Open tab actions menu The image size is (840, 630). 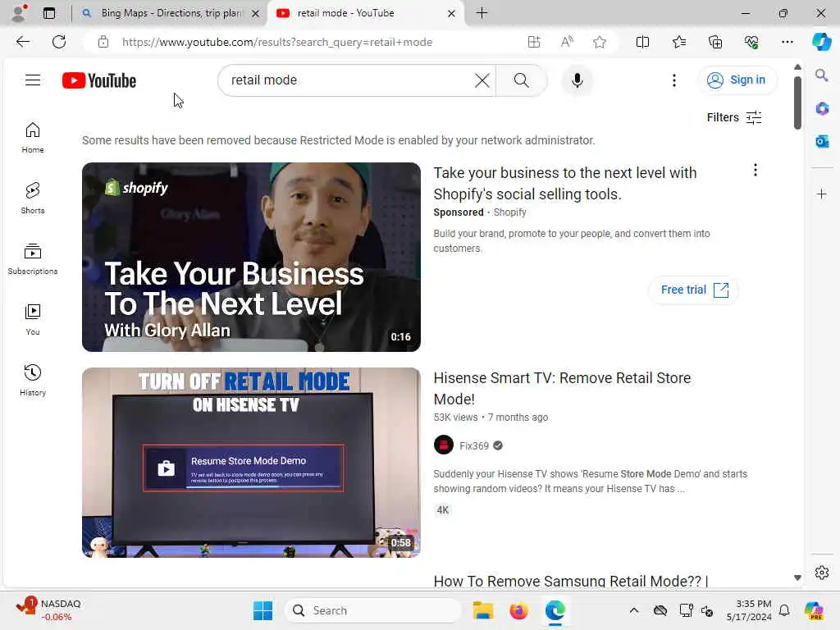[x=49, y=13]
